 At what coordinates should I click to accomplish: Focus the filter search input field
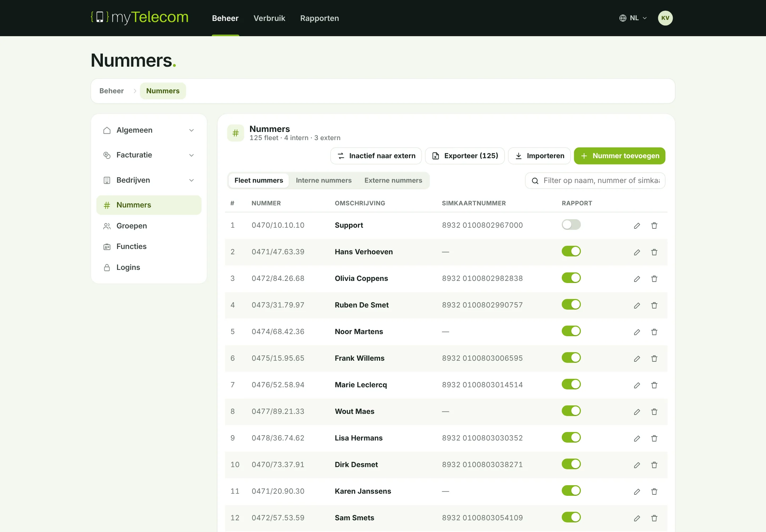[x=595, y=181]
